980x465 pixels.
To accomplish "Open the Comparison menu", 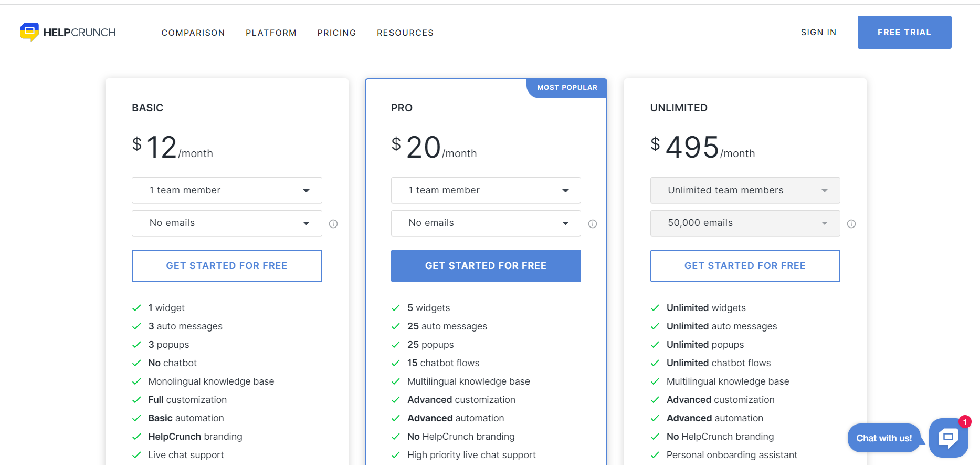I will (193, 33).
